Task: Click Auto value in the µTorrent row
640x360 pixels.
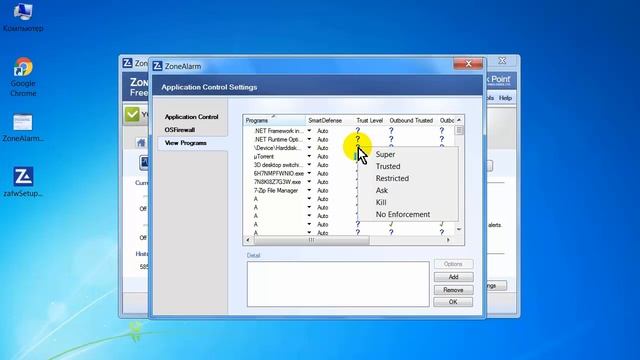Action: click(322, 156)
